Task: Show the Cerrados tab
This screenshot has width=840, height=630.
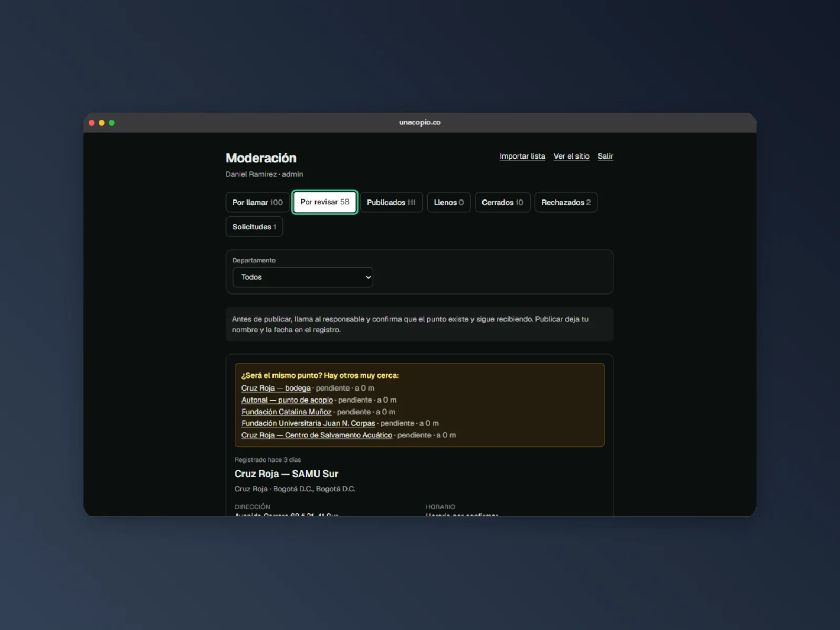Action: pos(502,202)
